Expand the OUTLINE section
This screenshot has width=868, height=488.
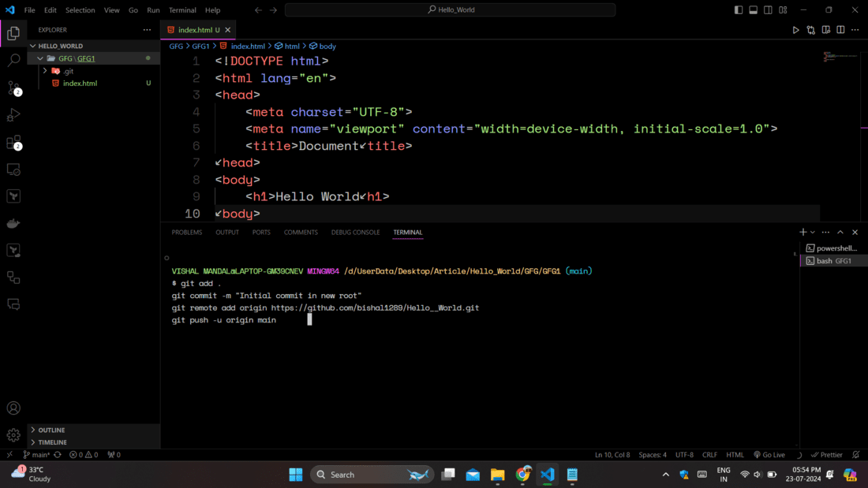51,430
